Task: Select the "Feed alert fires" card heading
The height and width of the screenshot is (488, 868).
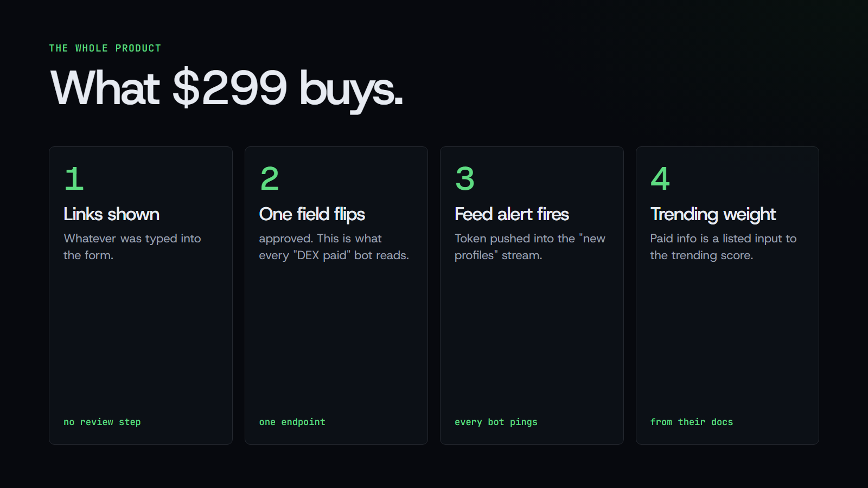Action: coord(512,214)
